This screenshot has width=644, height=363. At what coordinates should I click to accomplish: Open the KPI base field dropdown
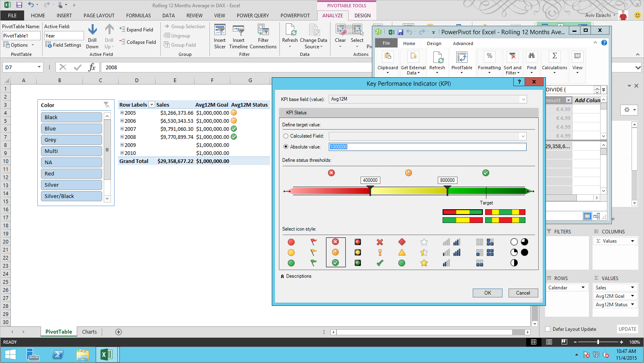(523, 99)
